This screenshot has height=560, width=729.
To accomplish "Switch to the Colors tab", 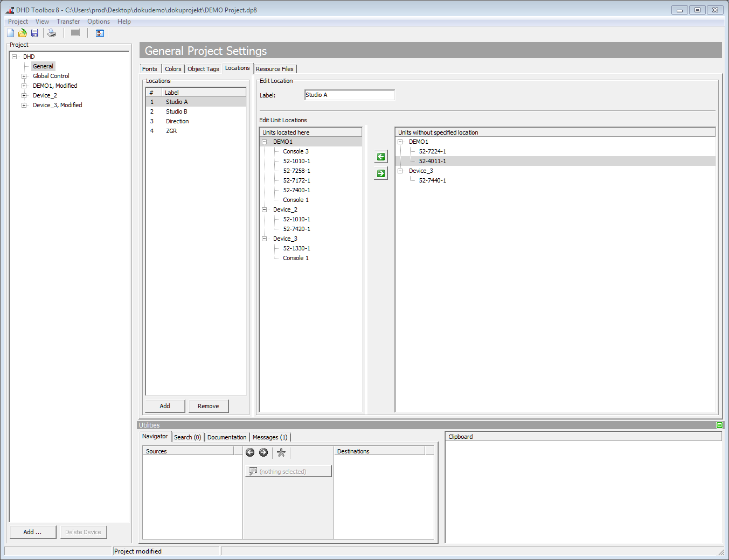I will [x=173, y=68].
